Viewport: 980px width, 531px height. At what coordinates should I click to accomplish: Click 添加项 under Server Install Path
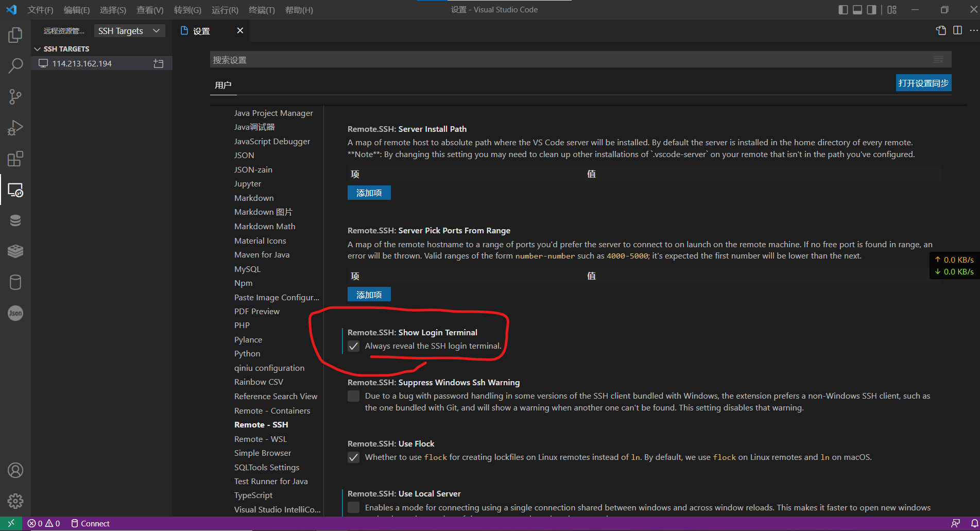point(369,193)
